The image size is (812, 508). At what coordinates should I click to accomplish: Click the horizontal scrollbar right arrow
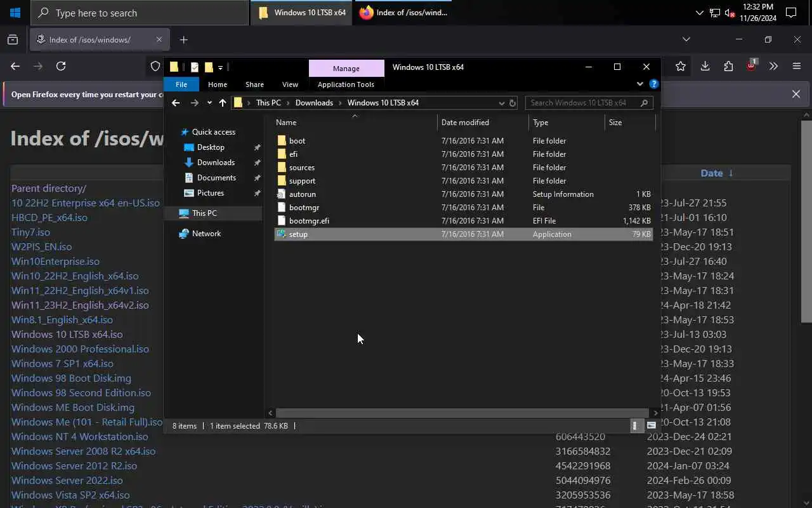[x=656, y=413]
